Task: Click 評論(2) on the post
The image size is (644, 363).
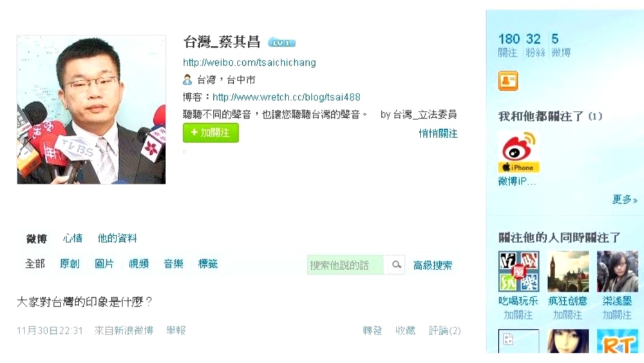Action: pyautogui.click(x=444, y=331)
